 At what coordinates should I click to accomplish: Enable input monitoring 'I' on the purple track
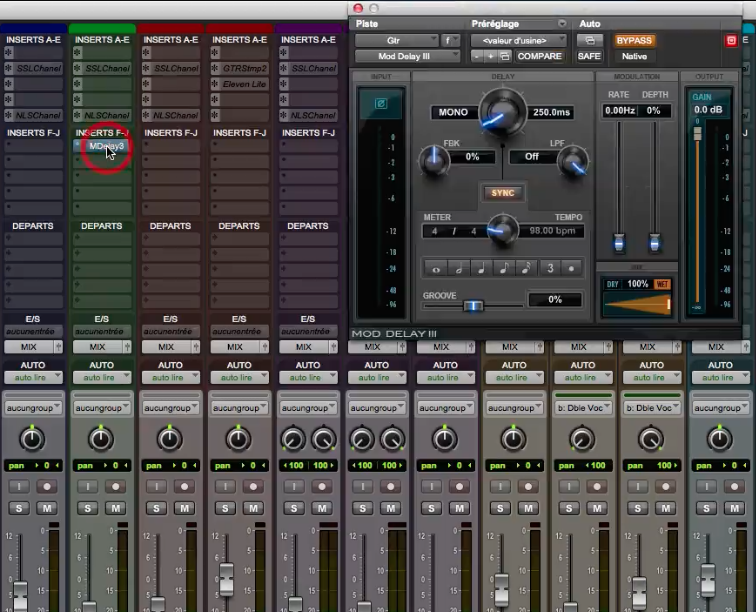point(294,487)
